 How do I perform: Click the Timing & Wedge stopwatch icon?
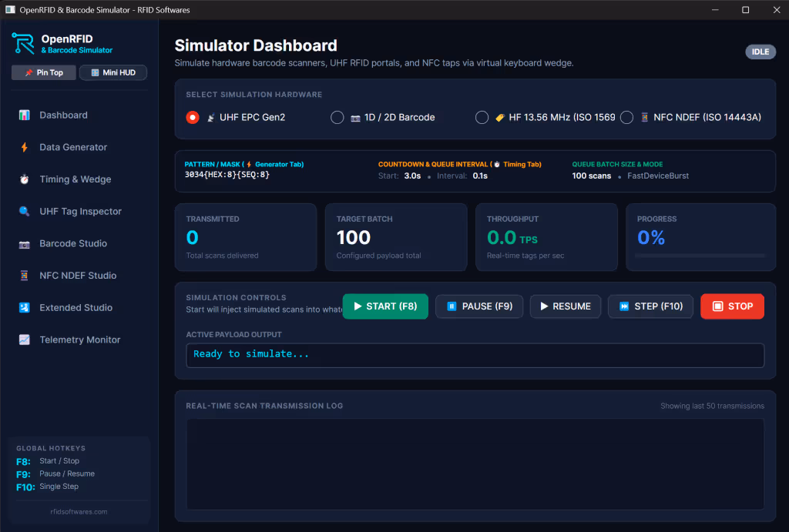pos(24,179)
